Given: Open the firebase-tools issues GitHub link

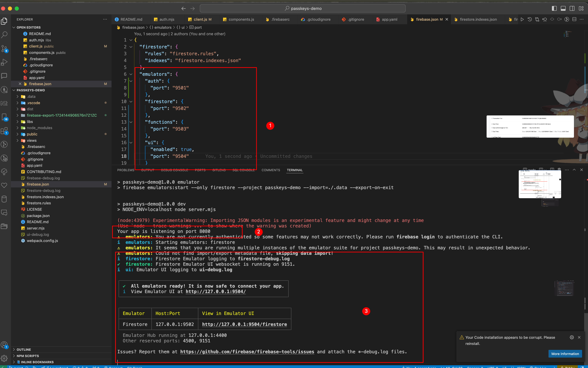Looking at the screenshot, I should (247, 352).
